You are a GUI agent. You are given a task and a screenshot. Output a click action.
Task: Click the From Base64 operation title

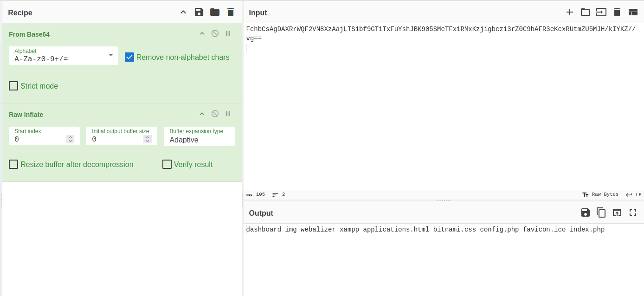(29, 34)
